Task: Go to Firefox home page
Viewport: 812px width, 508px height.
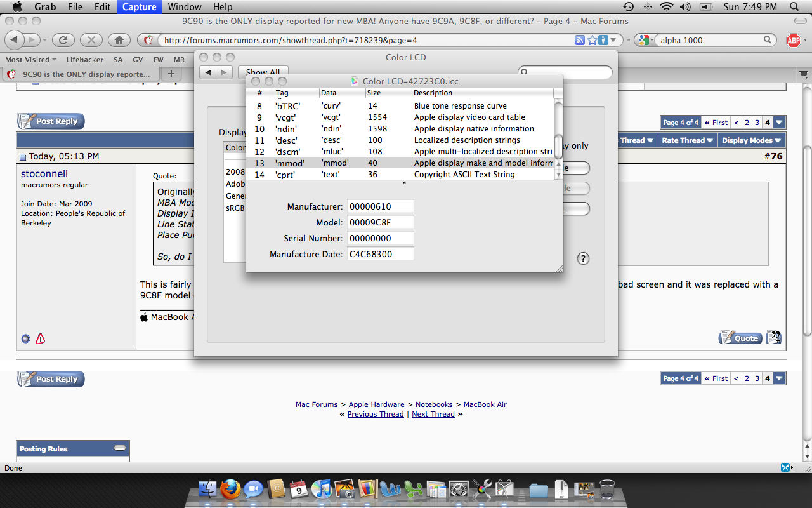Action: [119, 40]
